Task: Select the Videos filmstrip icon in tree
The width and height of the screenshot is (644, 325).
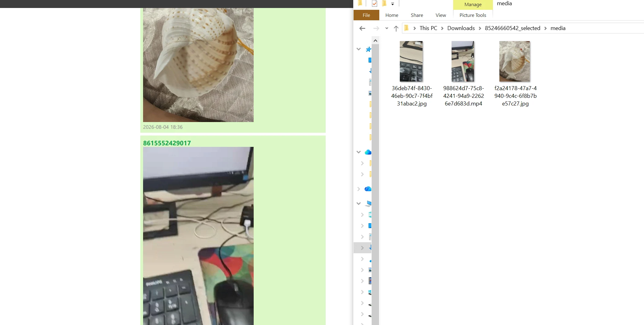Action: point(370,281)
